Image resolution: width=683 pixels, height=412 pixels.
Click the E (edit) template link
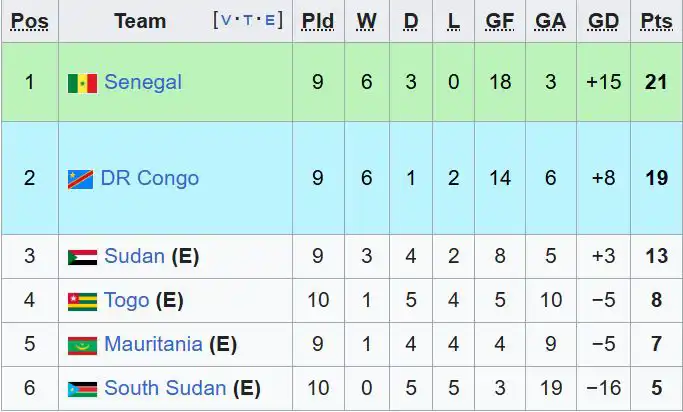(271, 20)
